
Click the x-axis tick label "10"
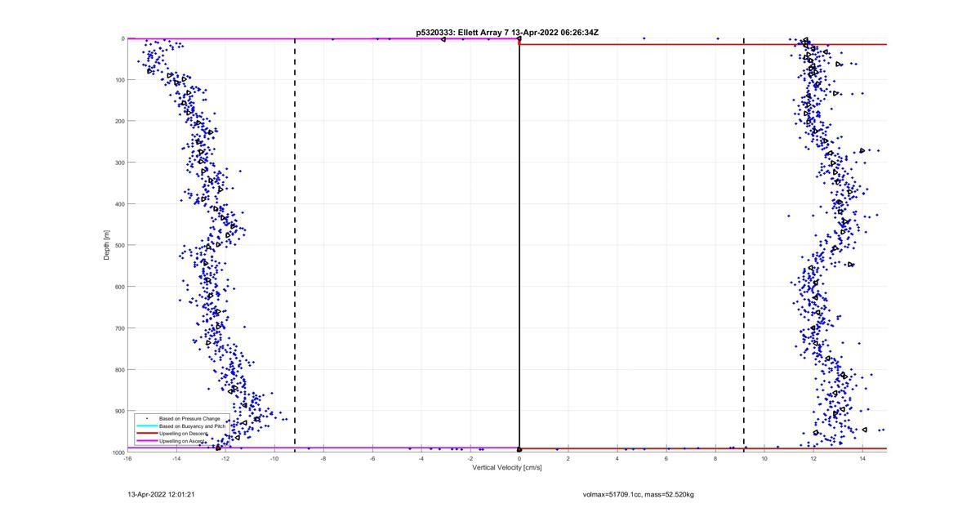(764, 458)
